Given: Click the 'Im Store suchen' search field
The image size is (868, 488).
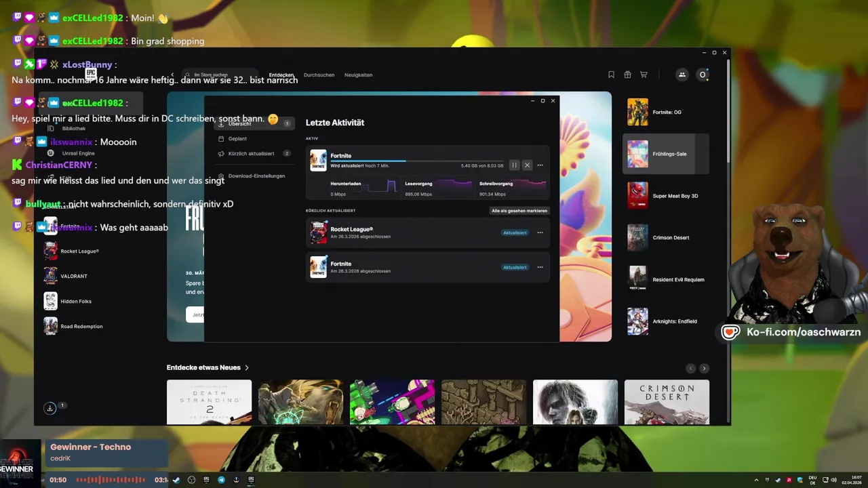Looking at the screenshot, I should pyautogui.click(x=221, y=75).
